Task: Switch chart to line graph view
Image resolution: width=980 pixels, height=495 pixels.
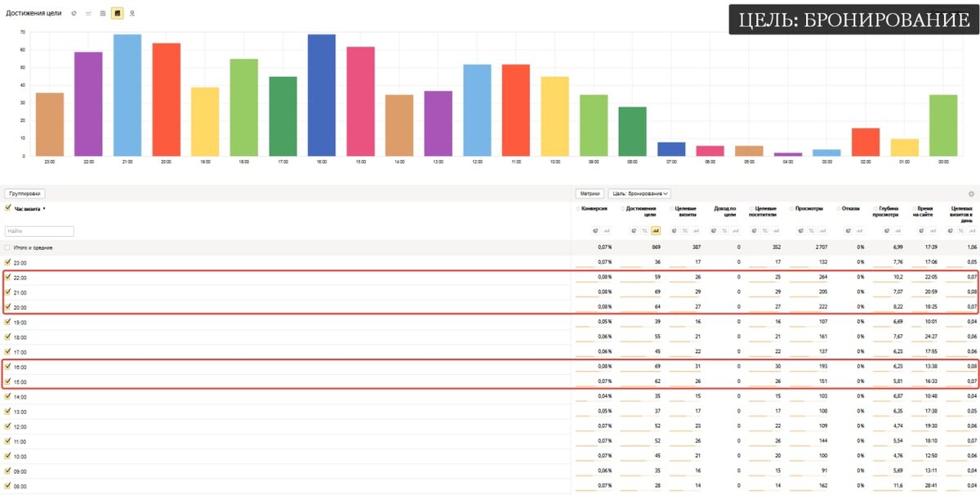Action: pyautogui.click(x=88, y=13)
